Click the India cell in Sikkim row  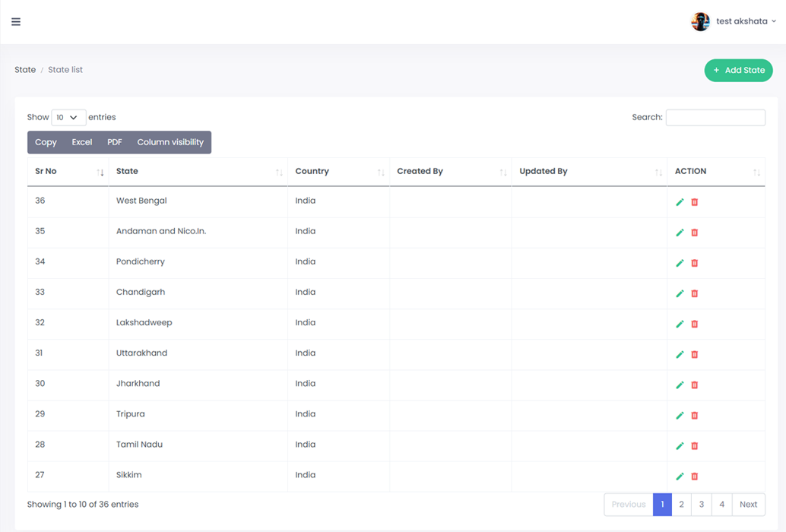(338, 477)
